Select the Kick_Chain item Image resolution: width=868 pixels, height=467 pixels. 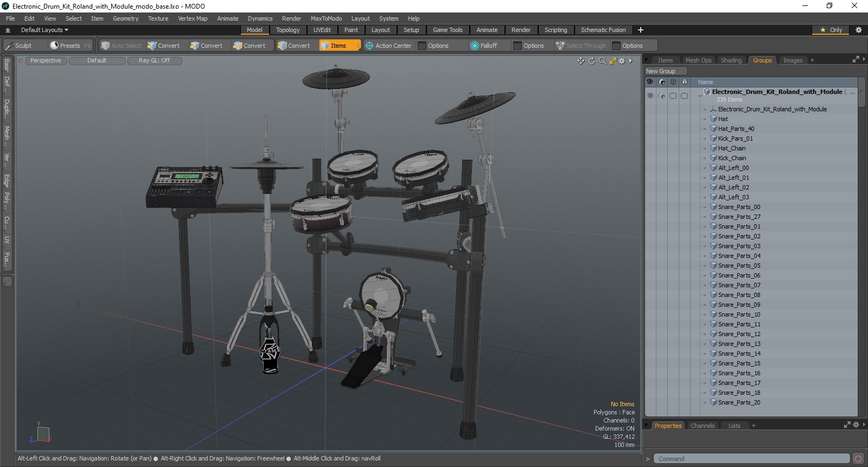point(732,158)
